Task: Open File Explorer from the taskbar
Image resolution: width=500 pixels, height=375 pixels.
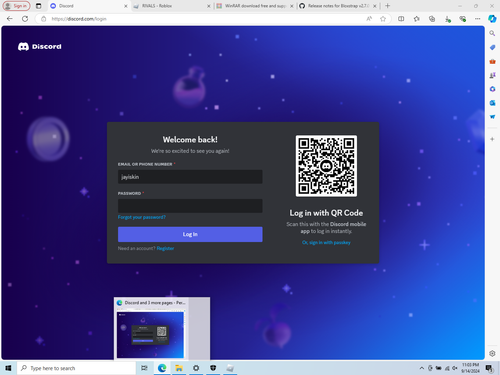Action: click(179, 368)
